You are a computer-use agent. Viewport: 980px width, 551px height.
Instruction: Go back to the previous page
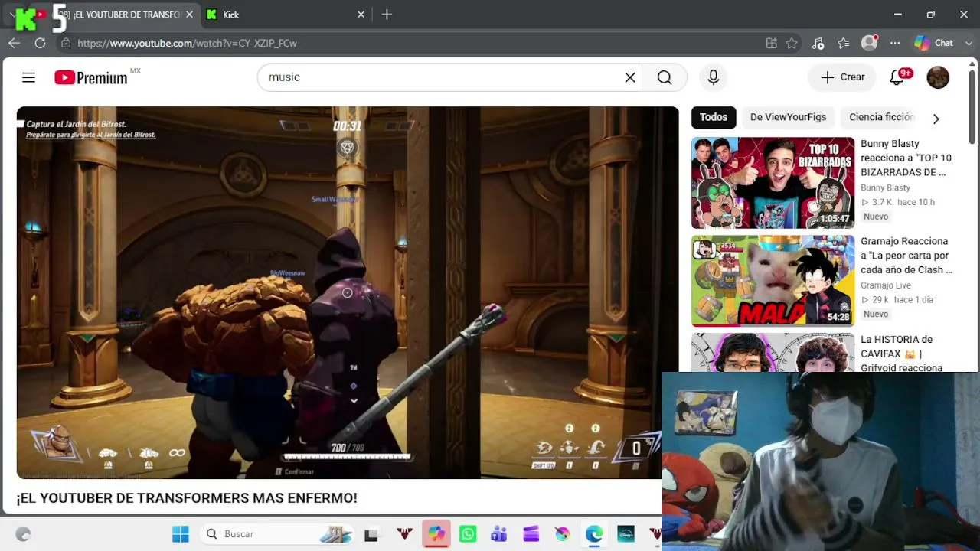(x=14, y=43)
